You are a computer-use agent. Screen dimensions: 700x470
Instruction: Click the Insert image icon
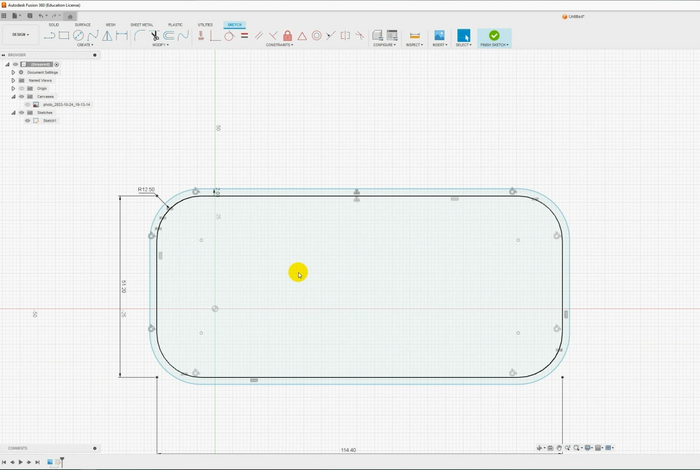pyautogui.click(x=439, y=36)
